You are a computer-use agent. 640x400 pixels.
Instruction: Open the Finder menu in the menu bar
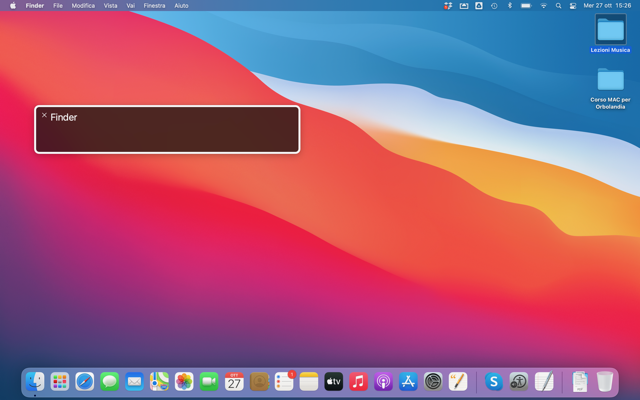coord(35,6)
